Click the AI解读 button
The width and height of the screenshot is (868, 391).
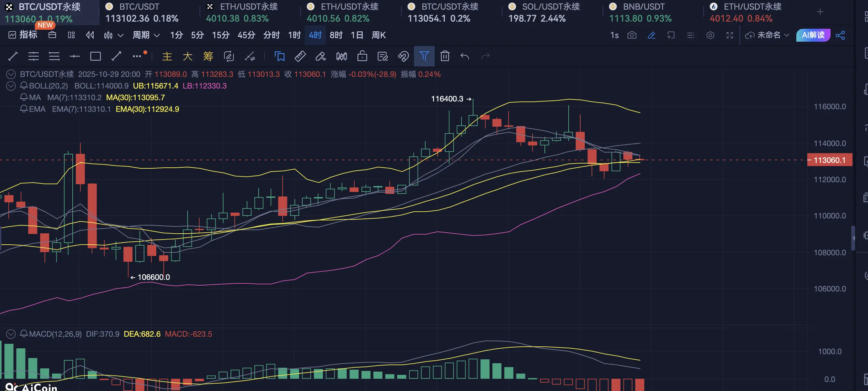(813, 35)
